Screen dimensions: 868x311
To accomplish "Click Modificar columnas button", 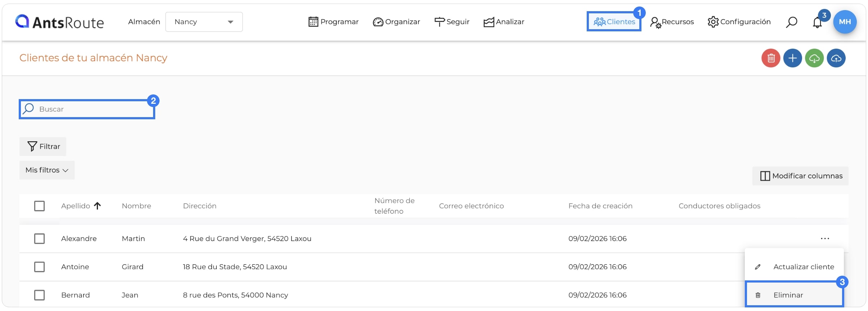I will 800,176.
